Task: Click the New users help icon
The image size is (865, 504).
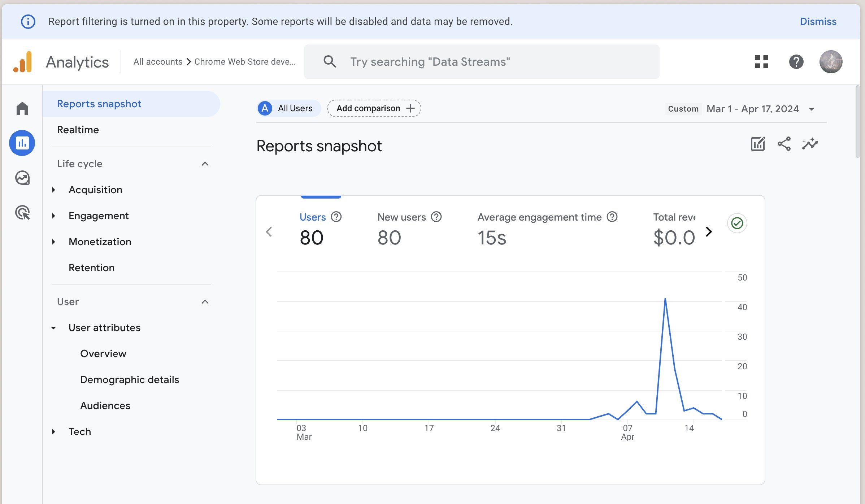Action: tap(436, 217)
